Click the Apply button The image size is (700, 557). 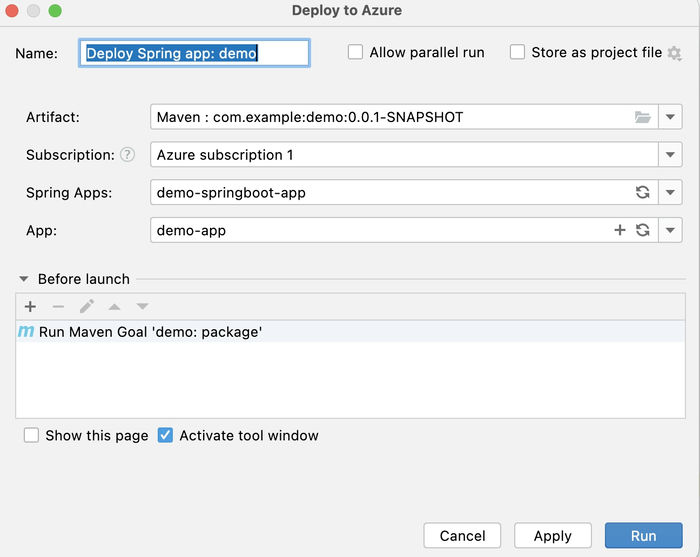(553, 536)
